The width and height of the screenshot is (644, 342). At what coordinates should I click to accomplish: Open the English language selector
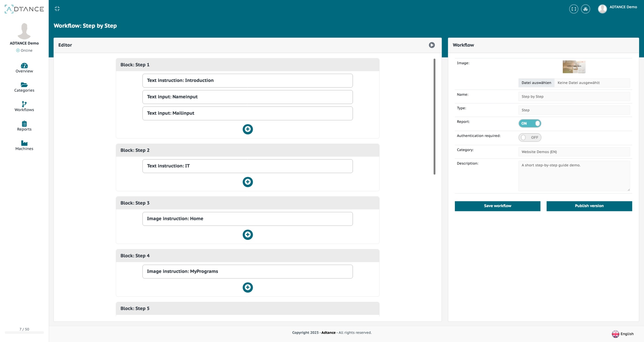(623, 334)
